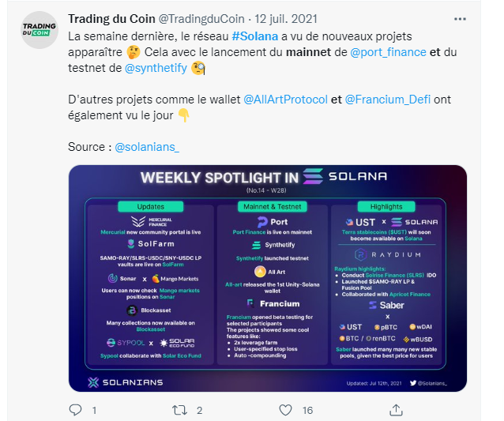Click the Port logo in the infographic
The height and width of the screenshot is (421, 504).
[x=273, y=222]
